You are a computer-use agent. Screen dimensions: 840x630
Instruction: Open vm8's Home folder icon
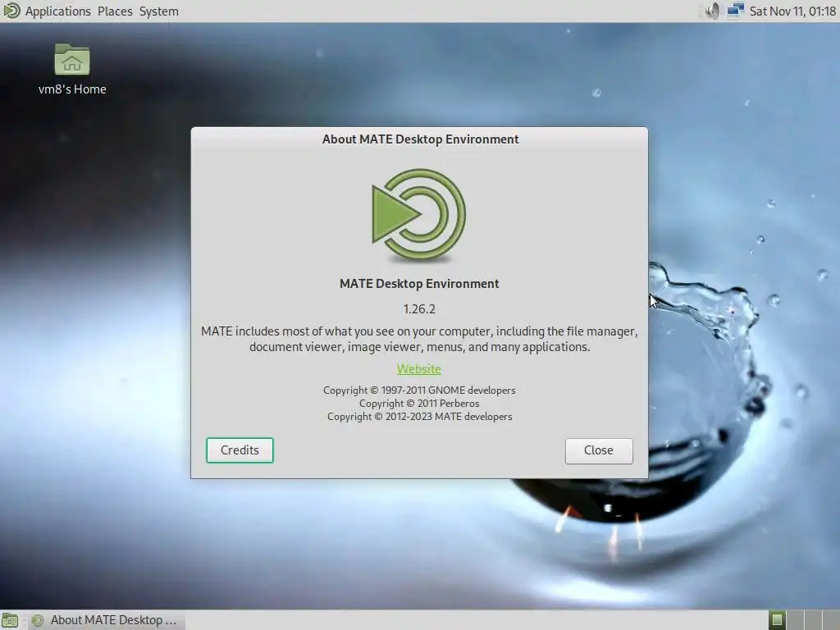[x=72, y=70]
